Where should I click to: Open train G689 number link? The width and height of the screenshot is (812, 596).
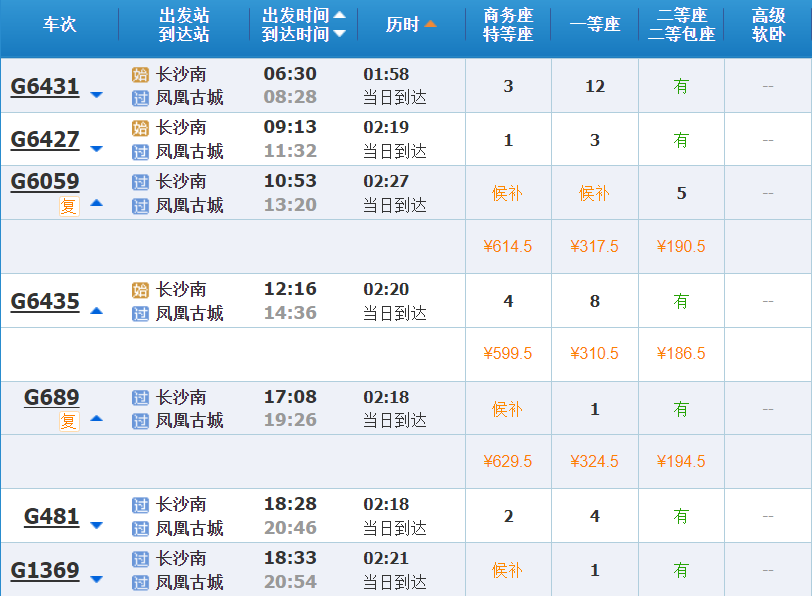tap(51, 397)
